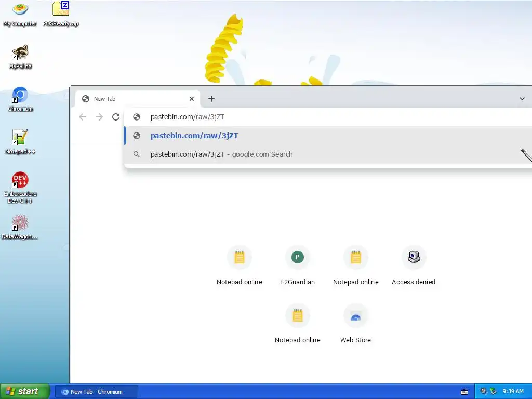Screen dimensions: 532x399
Task: Open Embarcadero Dev-C++ shortcut
Action: click(20, 188)
